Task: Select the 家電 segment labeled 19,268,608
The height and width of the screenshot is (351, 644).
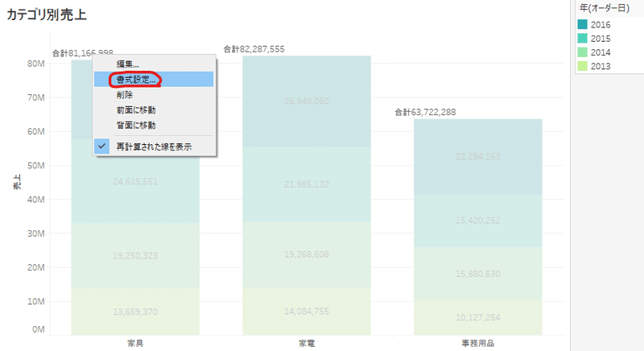Action: [307, 254]
